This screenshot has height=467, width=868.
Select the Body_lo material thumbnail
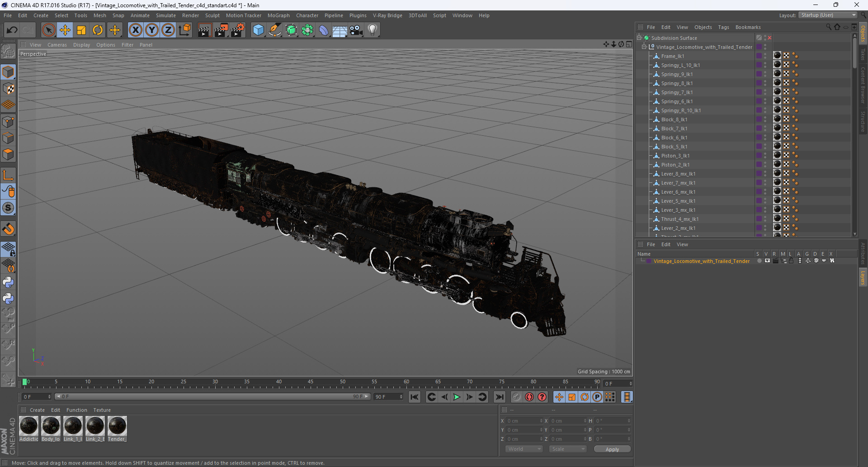point(51,426)
